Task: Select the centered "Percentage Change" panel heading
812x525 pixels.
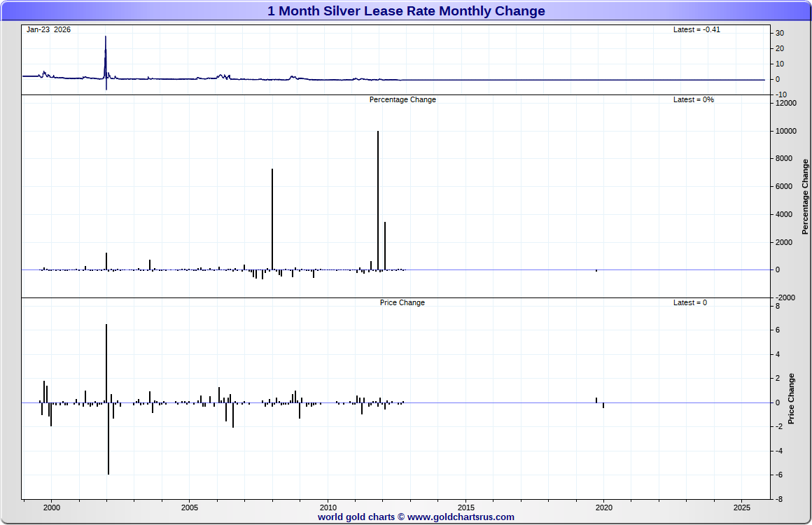Action: tap(402, 100)
